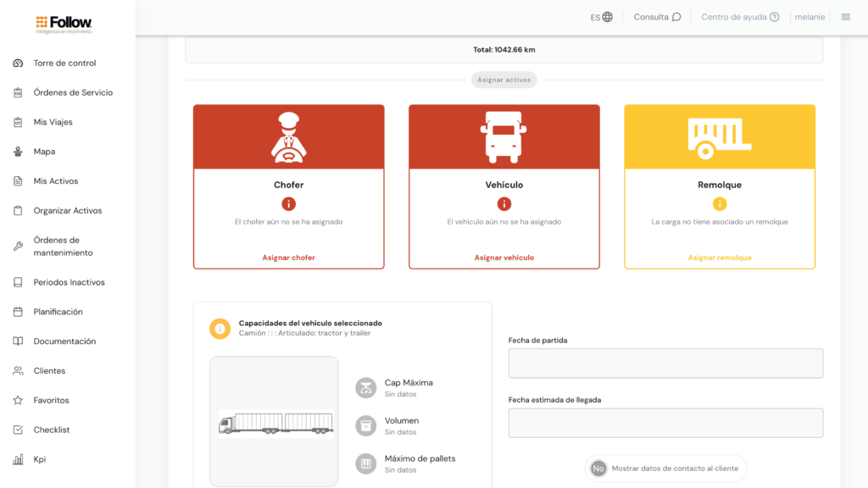Screen dimensions: 868x488
Task: Open the melanie user menu
Action: pos(810,17)
